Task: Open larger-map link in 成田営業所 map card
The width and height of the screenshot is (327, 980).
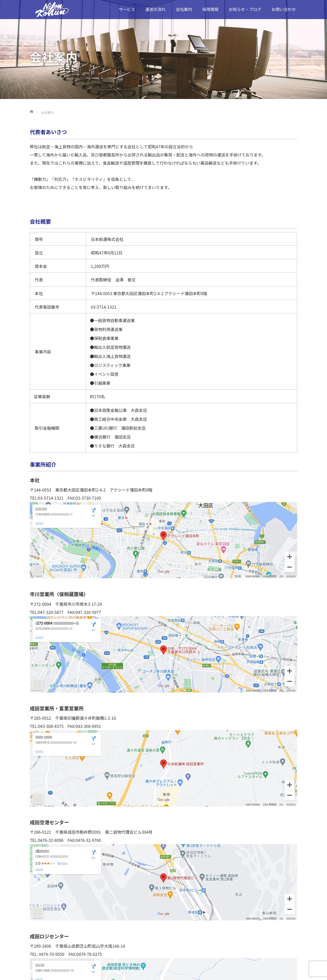Action: click(39, 751)
